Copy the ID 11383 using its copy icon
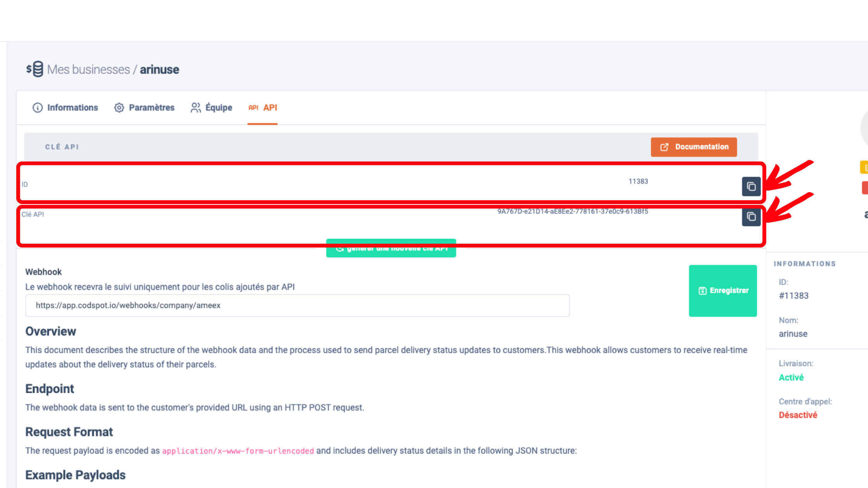The height and width of the screenshot is (488, 868). [751, 186]
